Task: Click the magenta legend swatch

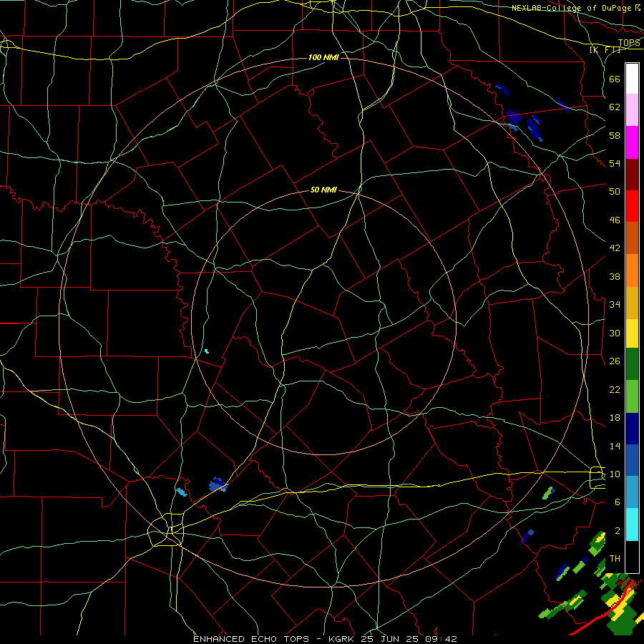Action: pos(632,142)
